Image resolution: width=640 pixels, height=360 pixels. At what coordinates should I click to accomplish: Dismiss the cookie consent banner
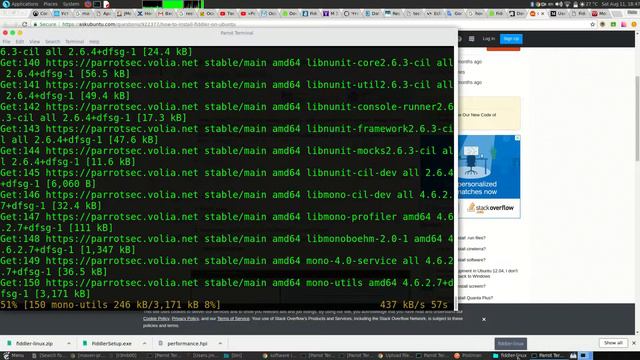click(x=484, y=319)
